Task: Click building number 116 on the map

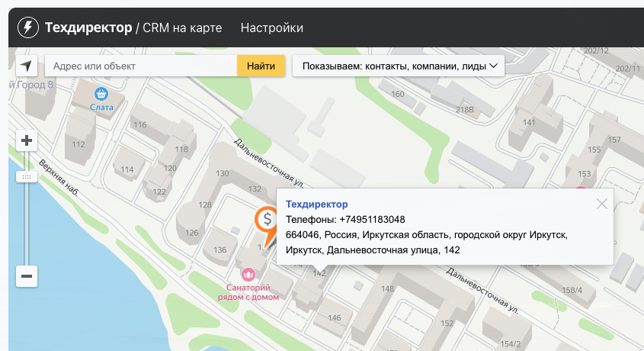Action: coord(140,124)
